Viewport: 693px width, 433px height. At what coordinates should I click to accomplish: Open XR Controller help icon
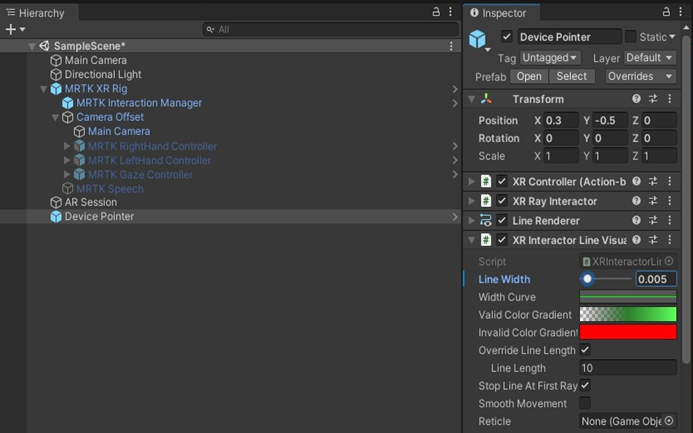pos(636,181)
